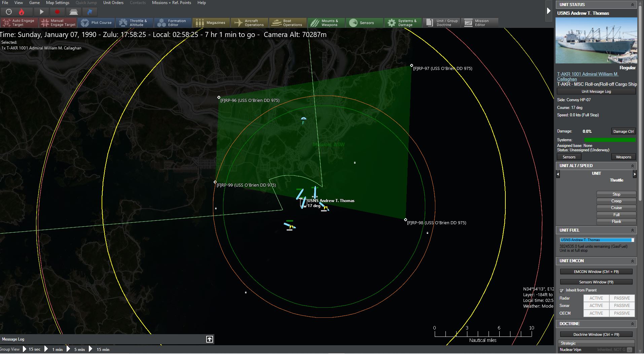Set Sonar to ACTIVE

(596, 306)
